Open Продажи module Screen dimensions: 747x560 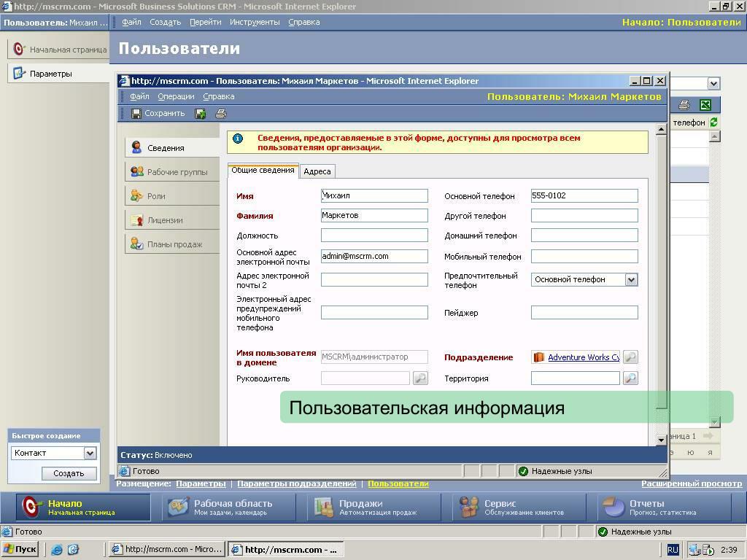click(374, 507)
